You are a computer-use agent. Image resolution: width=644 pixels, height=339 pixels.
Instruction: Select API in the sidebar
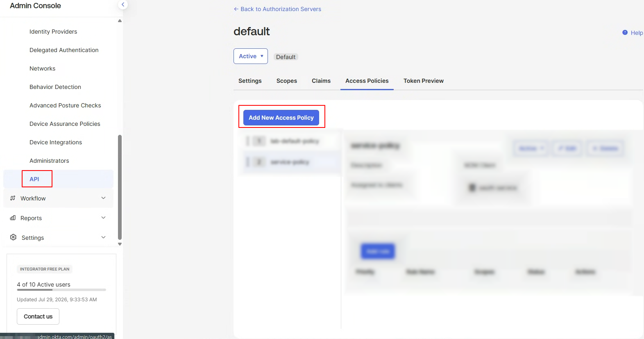(x=58, y=179)
